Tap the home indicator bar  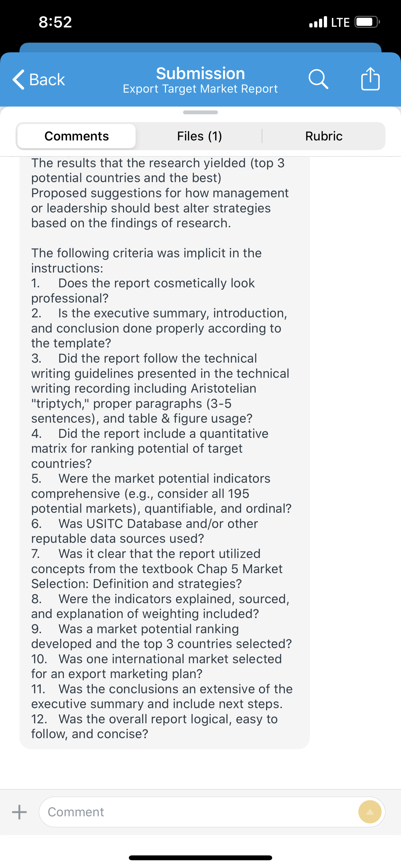[200, 858]
